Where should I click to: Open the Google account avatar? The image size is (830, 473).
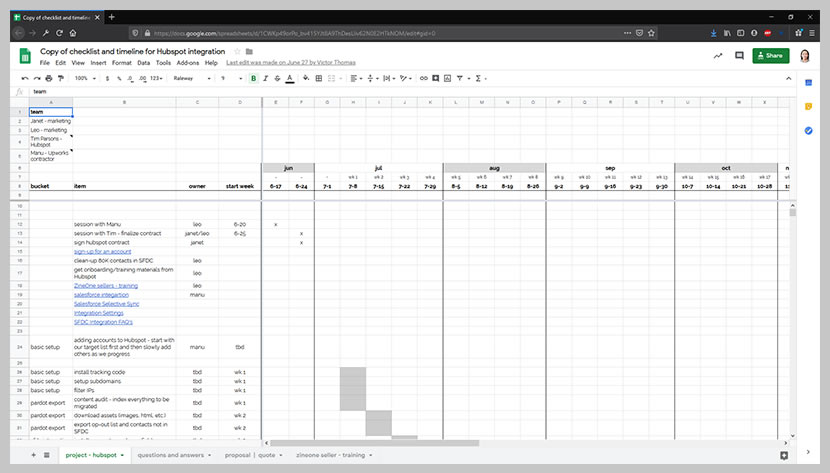tap(805, 56)
